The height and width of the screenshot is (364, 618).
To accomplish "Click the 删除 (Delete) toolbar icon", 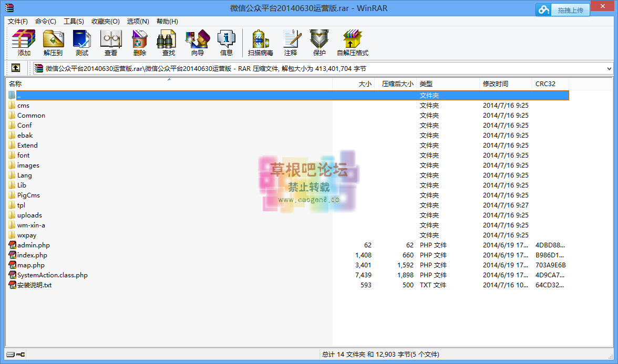I will coord(139,43).
